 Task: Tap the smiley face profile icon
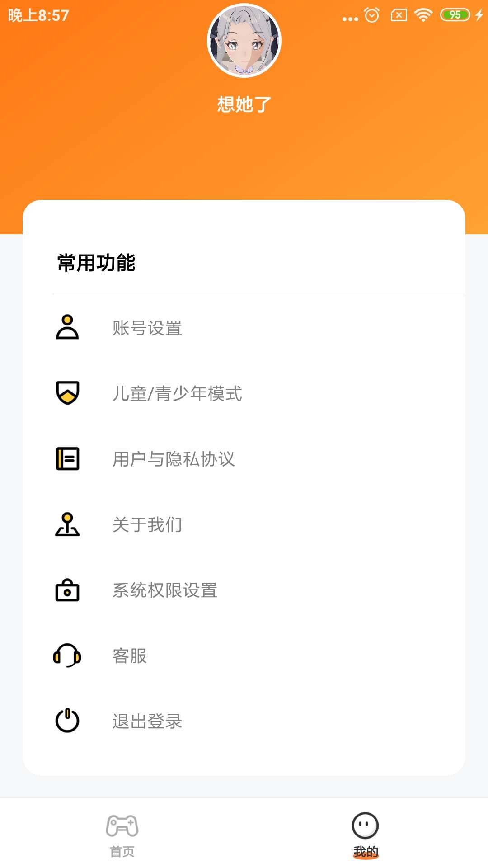pos(365,826)
